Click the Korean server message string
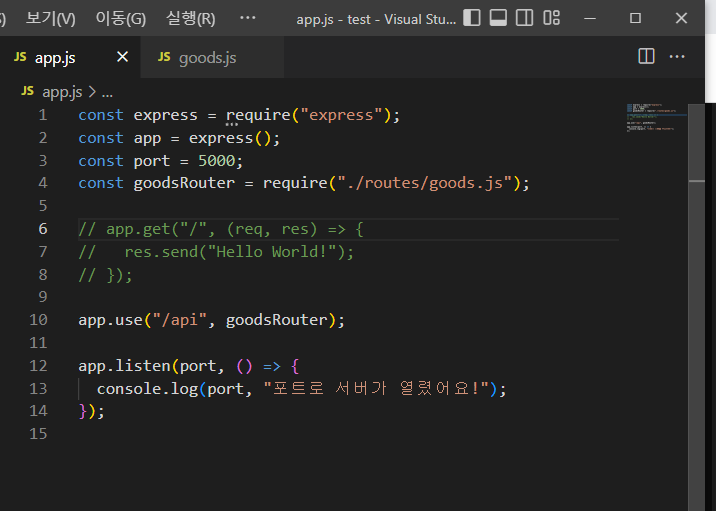The width and height of the screenshot is (716, 511). [x=376, y=389]
